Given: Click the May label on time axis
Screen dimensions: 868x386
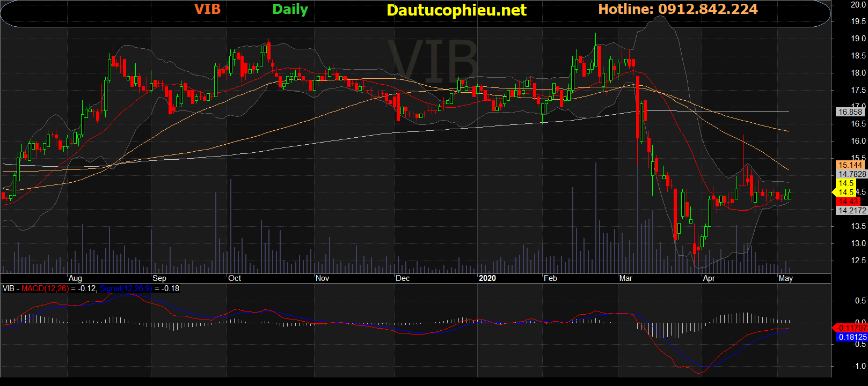Looking at the screenshot, I should pyautogui.click(x=786, y=278).
